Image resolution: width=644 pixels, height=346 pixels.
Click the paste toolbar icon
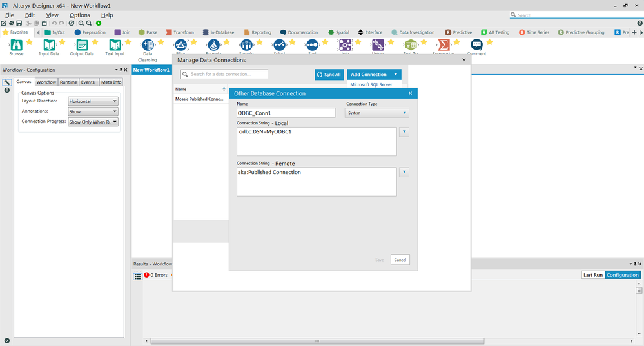[x=44, y=23]
